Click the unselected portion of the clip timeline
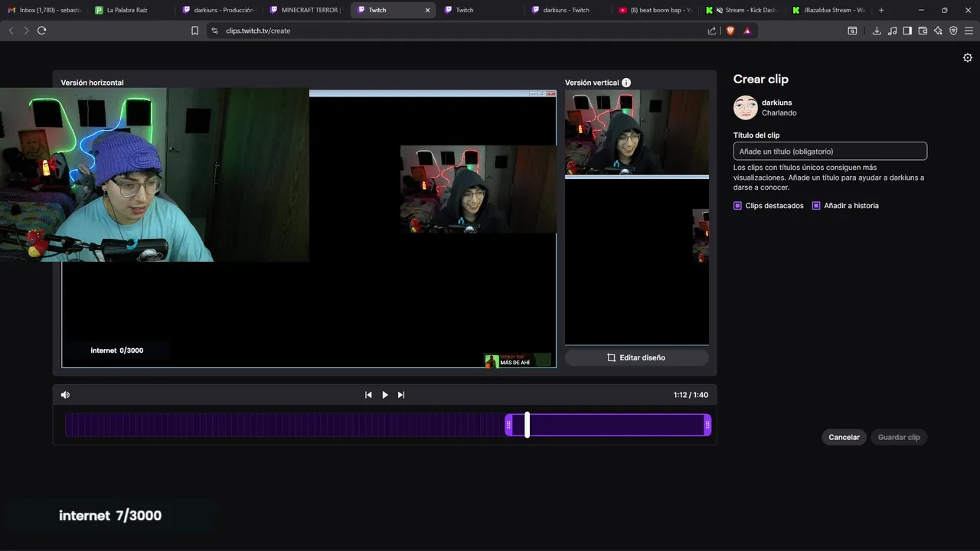Screen dimensions: 980x551 (284, 425)
